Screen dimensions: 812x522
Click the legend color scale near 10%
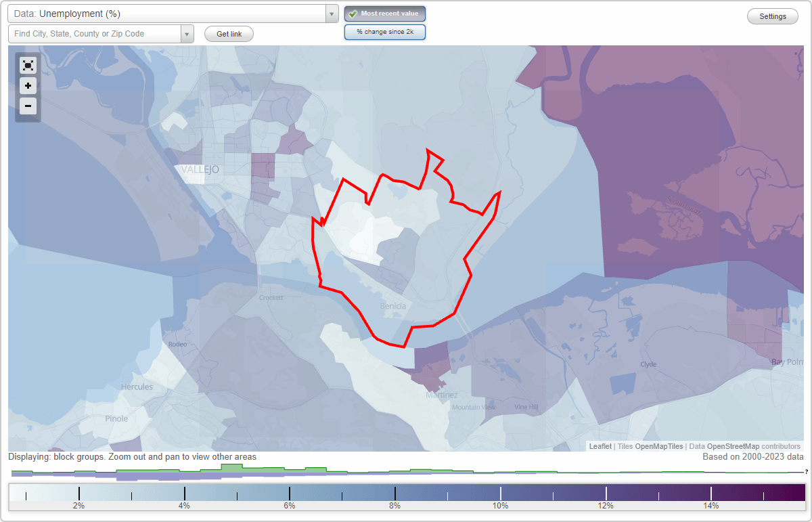pyautogui.click(x=500, y=492)
